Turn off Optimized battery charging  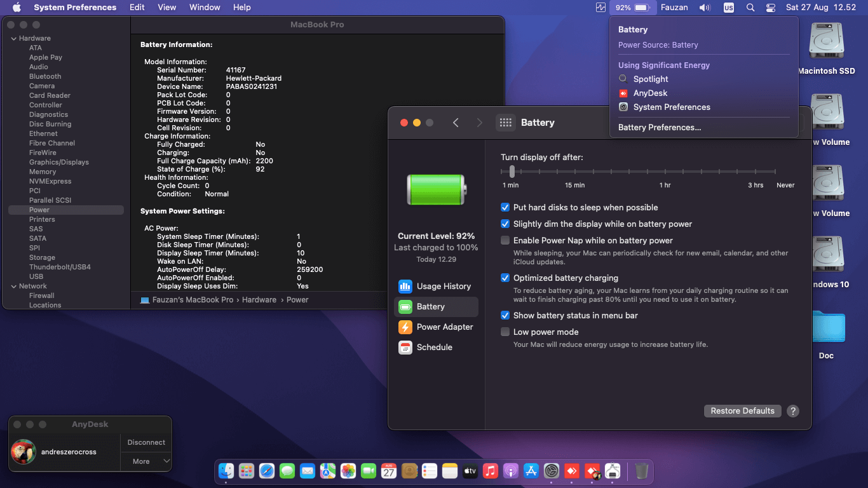[505, 278]
